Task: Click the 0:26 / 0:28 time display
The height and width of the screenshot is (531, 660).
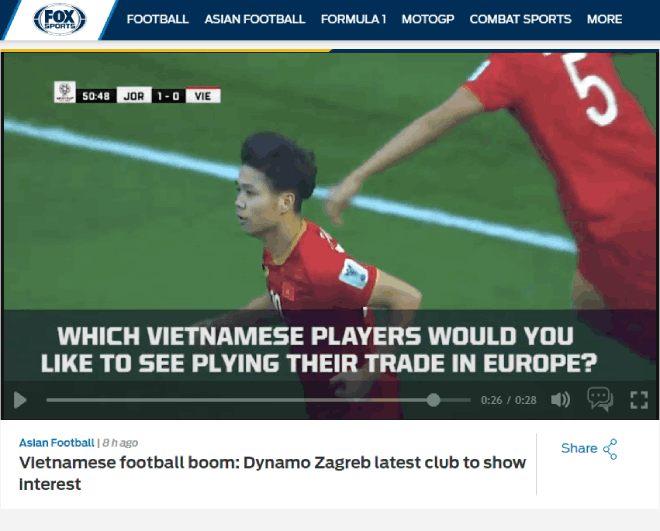Action: 508,400
